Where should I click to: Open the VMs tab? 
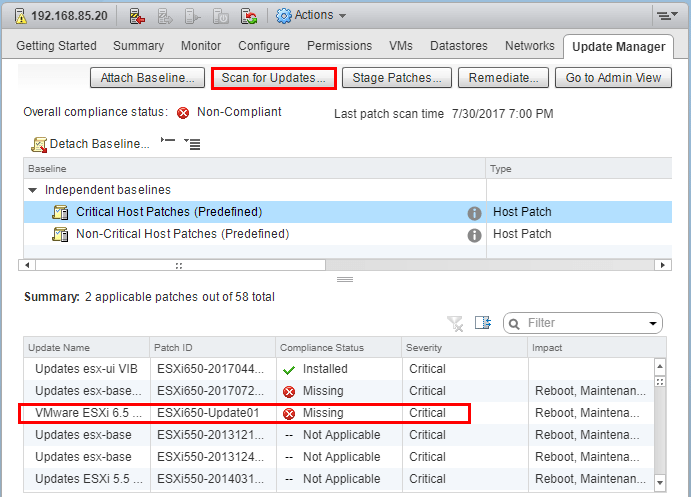pos(401,46)
